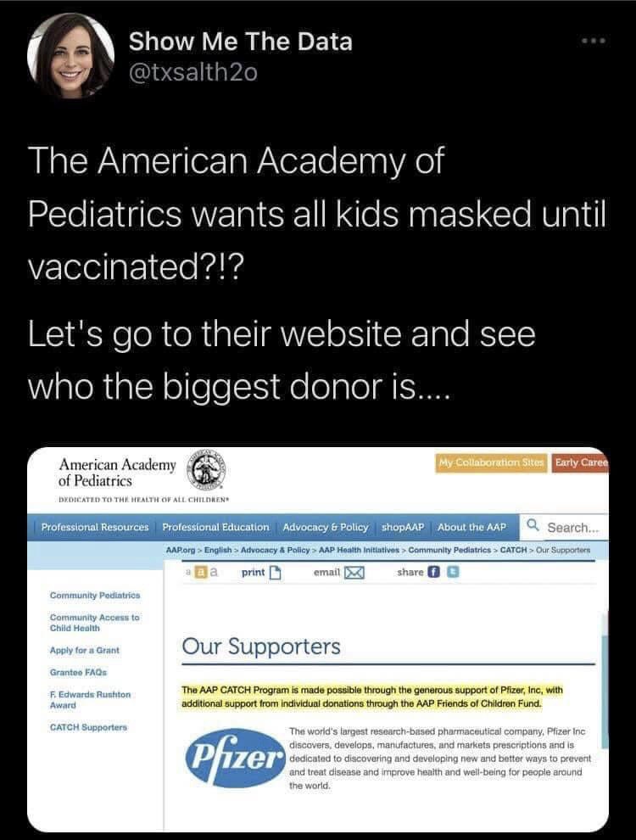Open the CATCH Supporters sidebar link

[x=88, y=727]
